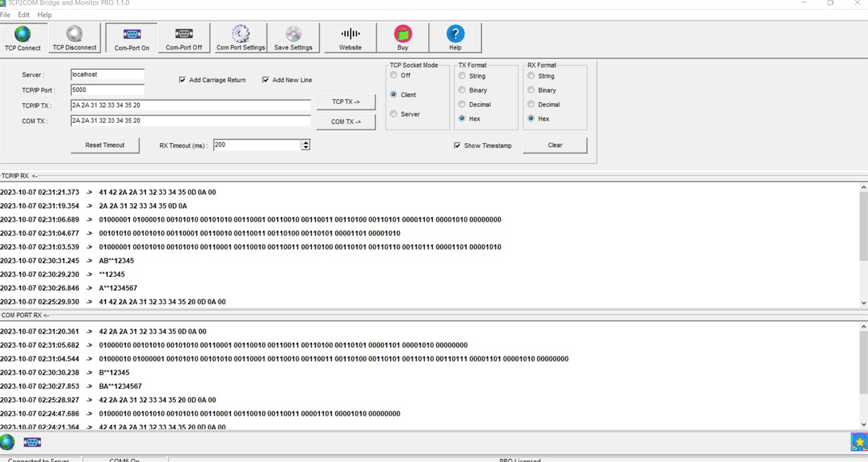Turn on the COM port via Com-Port On icon
This screenshot has width=868, height=462.
[131, 37]
